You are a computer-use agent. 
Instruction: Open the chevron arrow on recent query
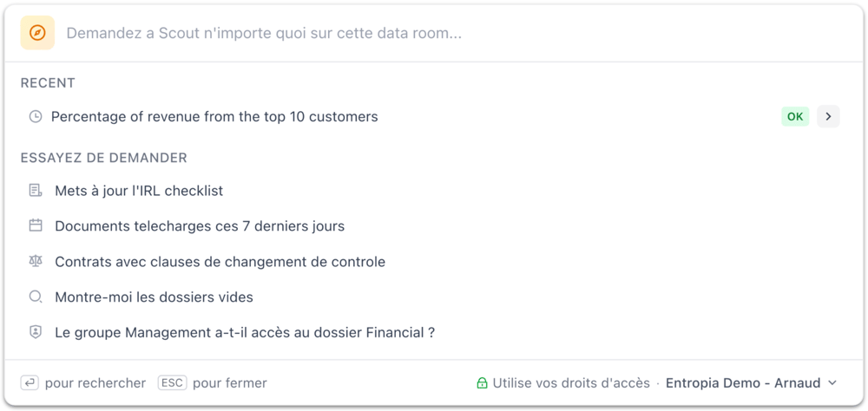click(x=828, y=116)
